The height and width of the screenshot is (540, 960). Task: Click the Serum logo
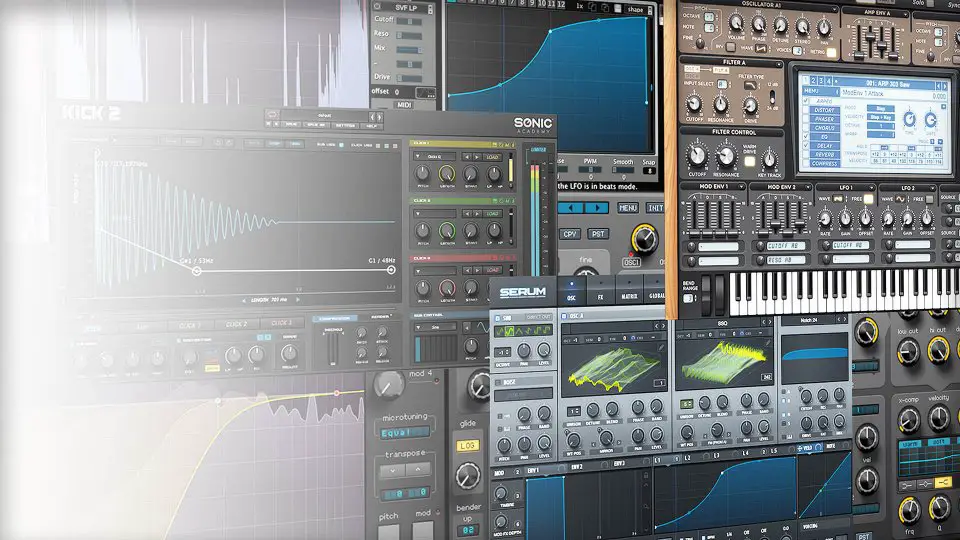522,293
